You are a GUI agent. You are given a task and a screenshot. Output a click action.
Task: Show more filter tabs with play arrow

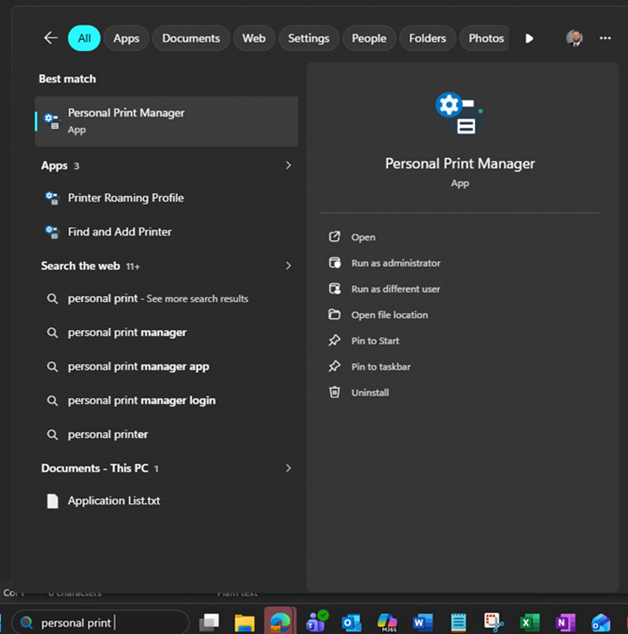(529, 38)
